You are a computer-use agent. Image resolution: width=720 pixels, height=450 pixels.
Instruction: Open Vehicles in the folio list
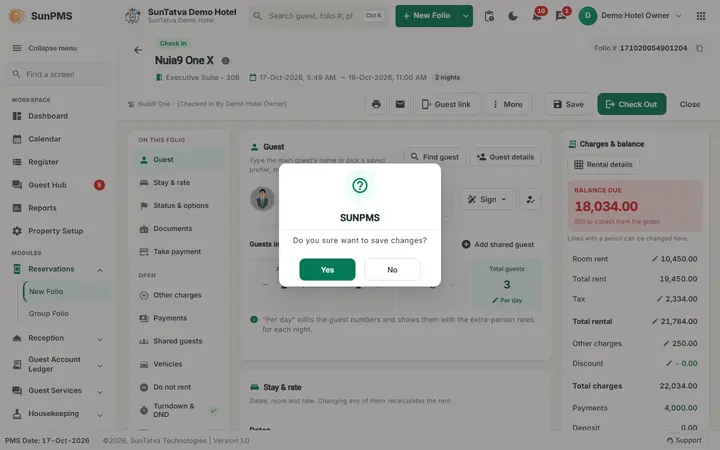tap(178, 364)
